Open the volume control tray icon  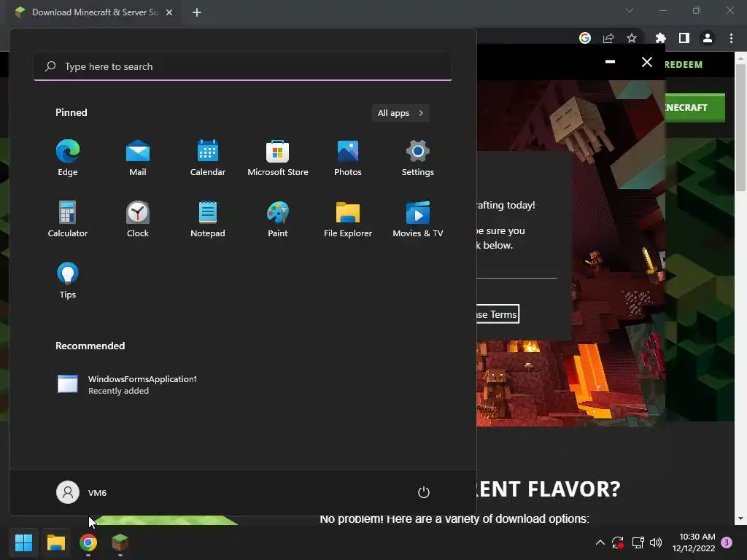656,542
